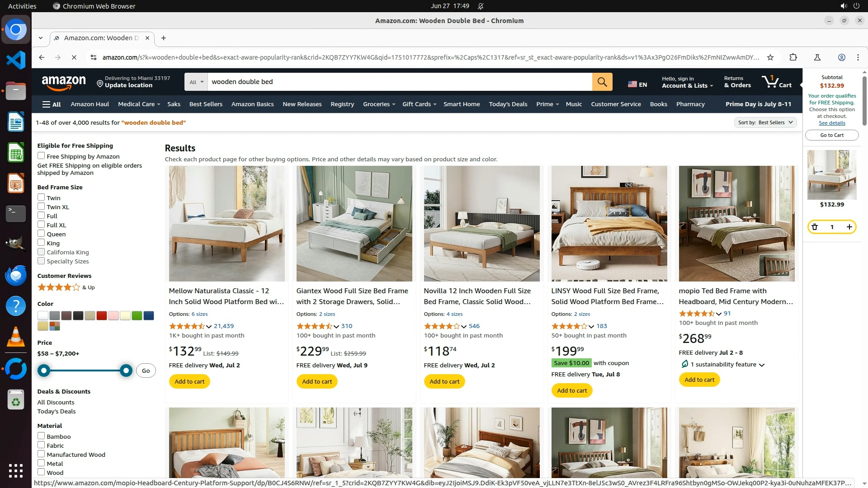
Task: Select Best Sellers nav item
Action: 206,104
